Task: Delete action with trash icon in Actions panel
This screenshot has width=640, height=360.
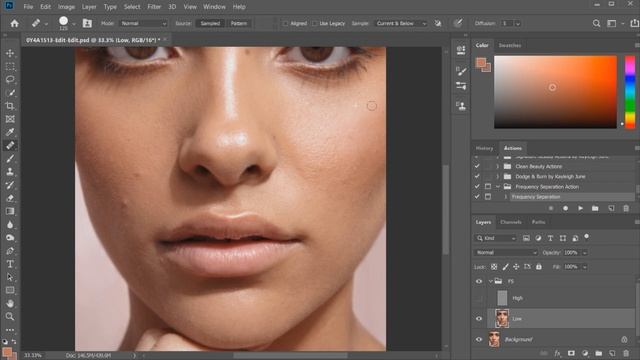Action: click(626, 208)
